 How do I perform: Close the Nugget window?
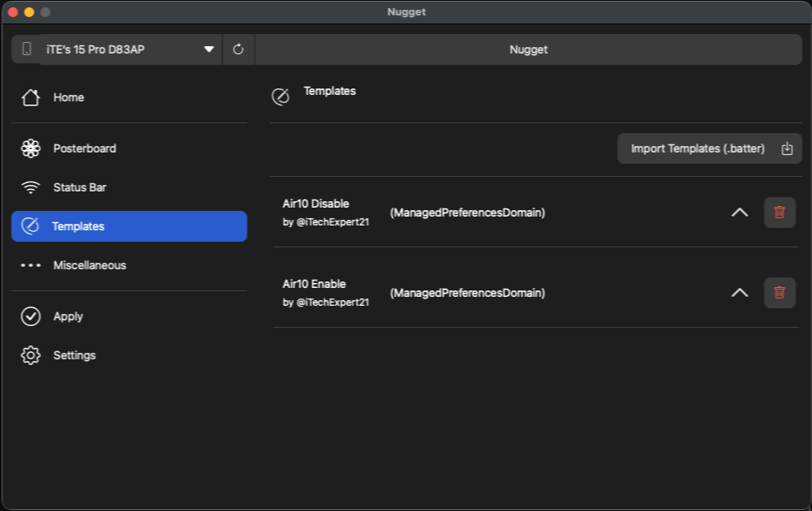(13, 12)
